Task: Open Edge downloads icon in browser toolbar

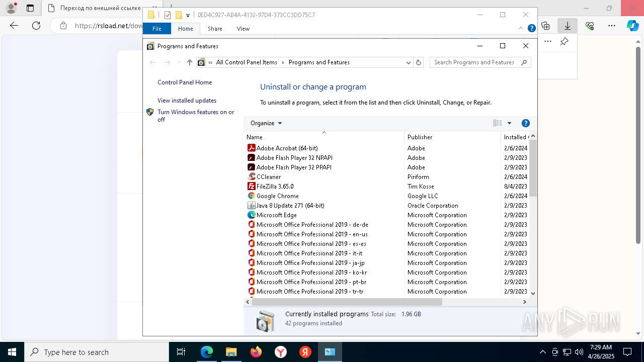Action: pos(568,25)
